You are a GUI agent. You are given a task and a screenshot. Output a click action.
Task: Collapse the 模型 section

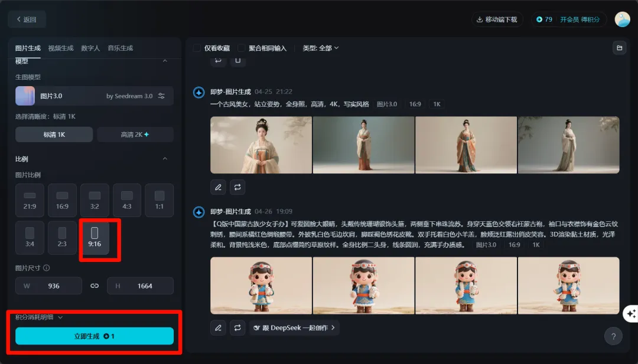pyautogui.click(x=165, y=61)
